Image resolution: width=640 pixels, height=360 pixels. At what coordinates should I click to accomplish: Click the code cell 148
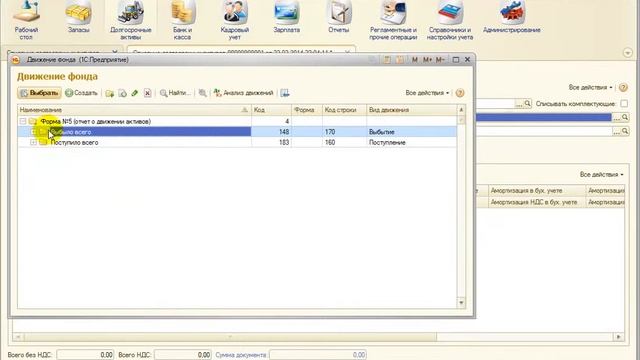click(271, 132)
